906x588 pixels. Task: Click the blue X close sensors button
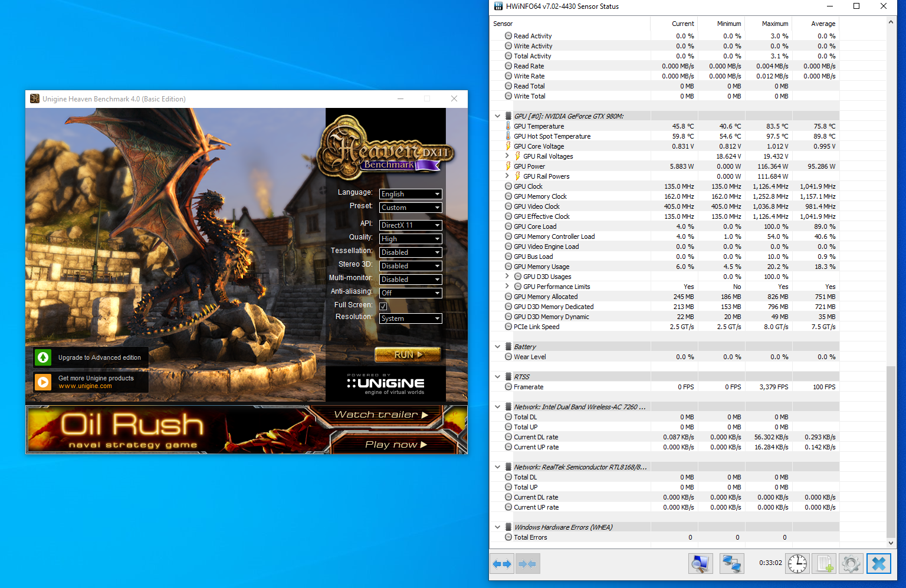pos(878,564)
